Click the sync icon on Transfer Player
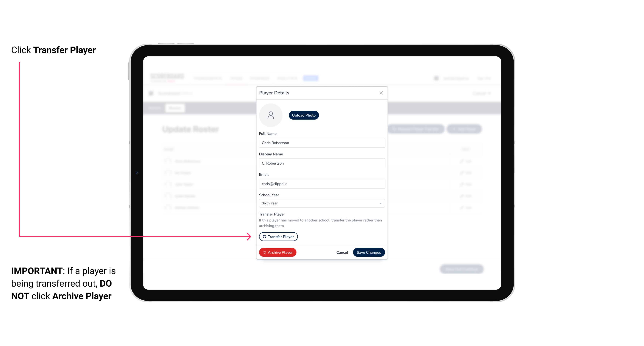Screen dimensions: 644x346 point(264,237)
